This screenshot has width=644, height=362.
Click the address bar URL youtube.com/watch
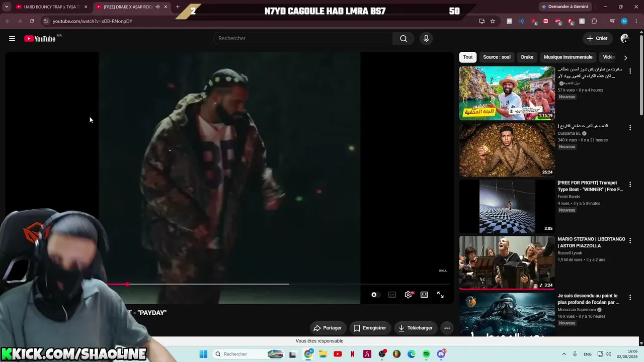pyautogui.click(x=93, y=21)
